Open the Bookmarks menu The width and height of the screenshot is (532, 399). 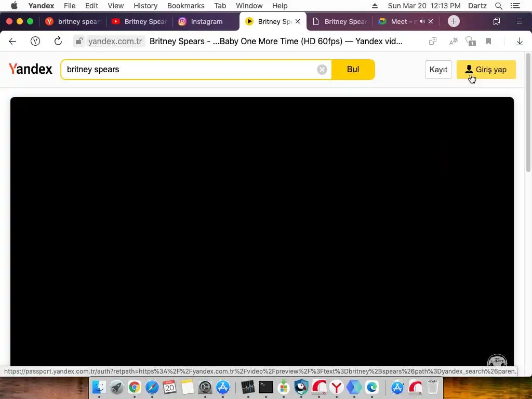tap(185, 6)
